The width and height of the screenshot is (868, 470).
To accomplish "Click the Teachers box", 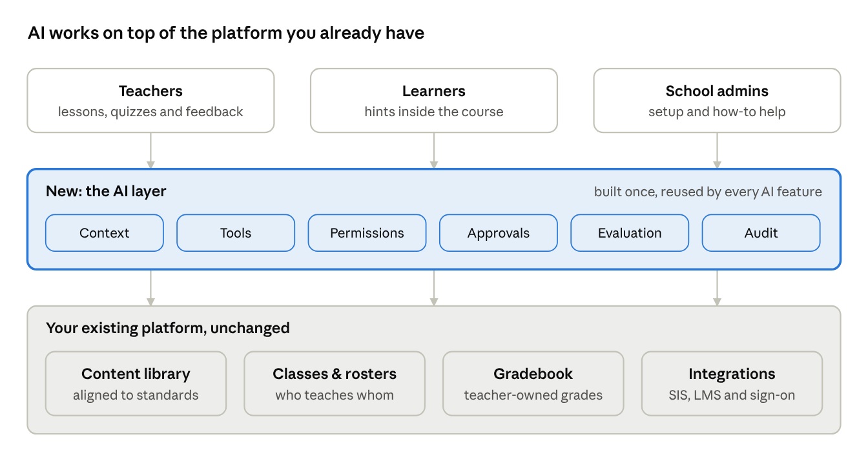I will pos(150,101).
